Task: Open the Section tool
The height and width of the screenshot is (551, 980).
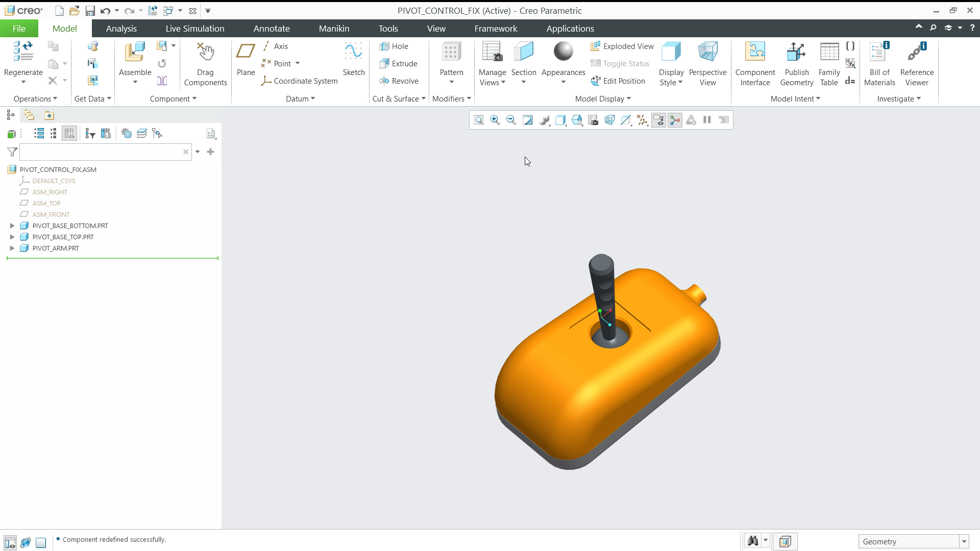Action: tap(524, 63)
